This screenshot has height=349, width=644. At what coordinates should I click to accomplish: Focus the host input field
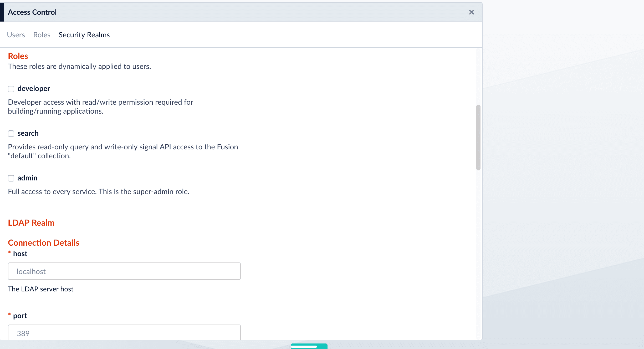pyautogui.click(x=124, y=271)
